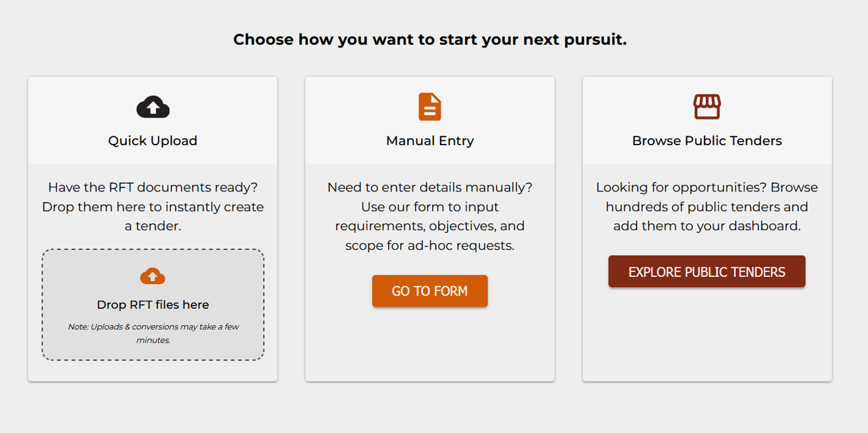Click inside the dashed Drop RFT files area
The image size is (868, 433).
[153, 305]
